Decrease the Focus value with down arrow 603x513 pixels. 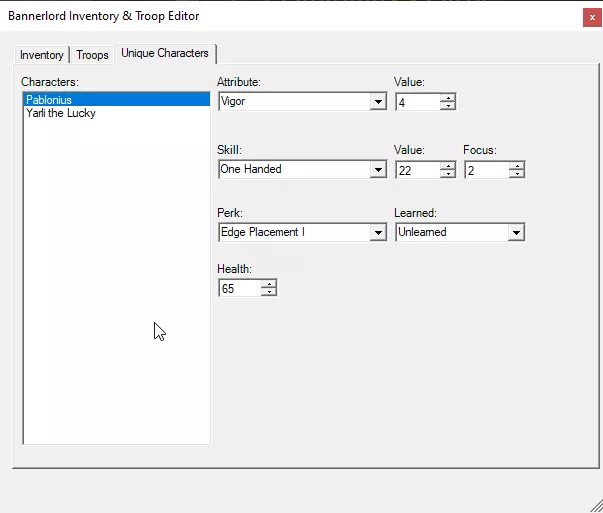[x=517, y=174]
